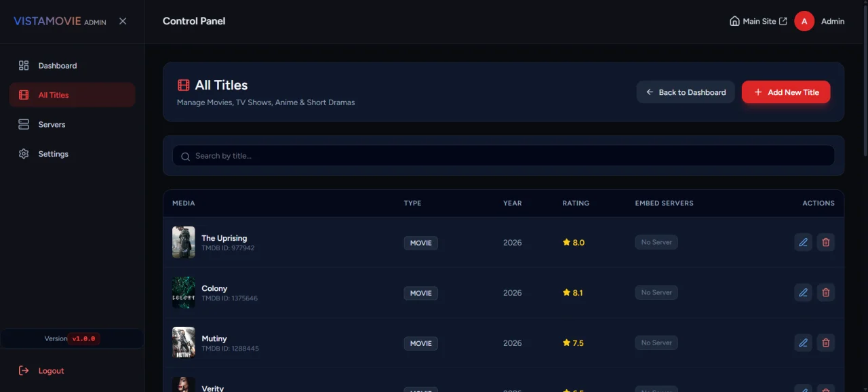Screen dimensions: 868x392
Task: Click the Colony title text
Action: (214, 288)
